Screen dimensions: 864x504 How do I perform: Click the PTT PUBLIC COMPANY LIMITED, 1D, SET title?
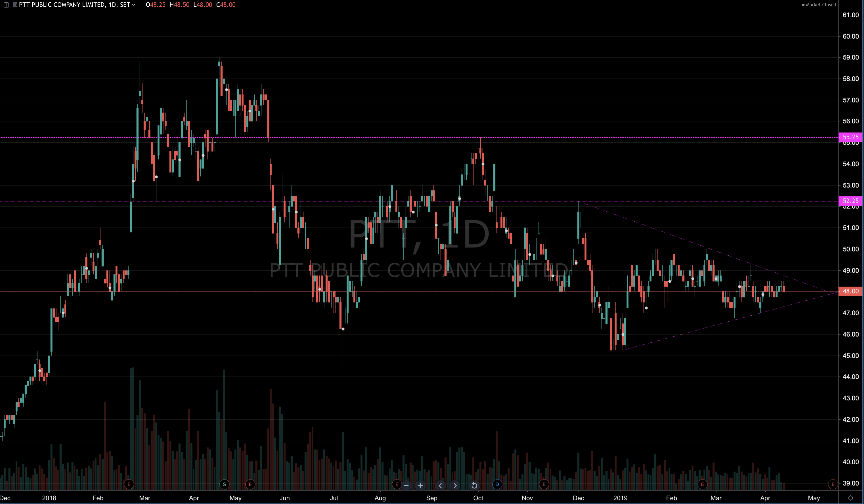click(74, 5)
